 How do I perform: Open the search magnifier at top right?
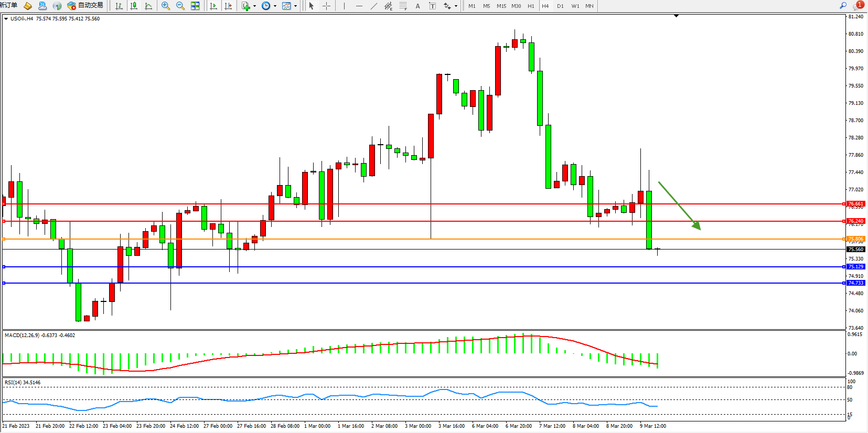(843, 5)
